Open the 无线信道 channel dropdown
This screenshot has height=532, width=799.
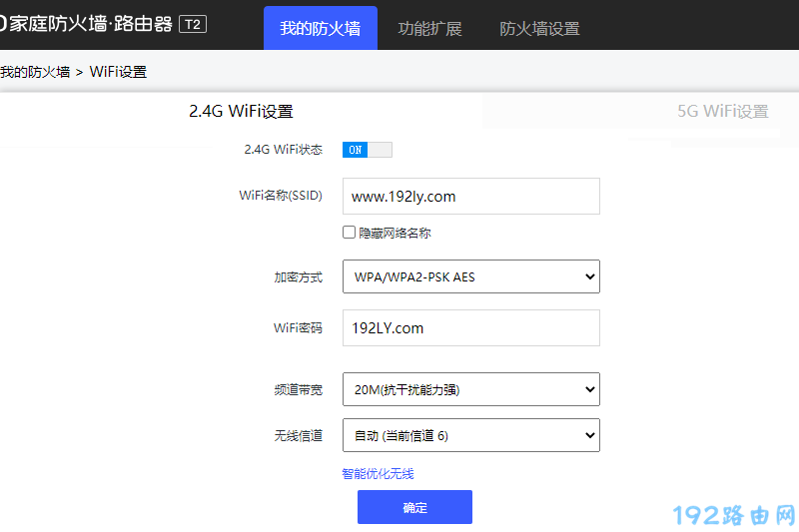470,435
